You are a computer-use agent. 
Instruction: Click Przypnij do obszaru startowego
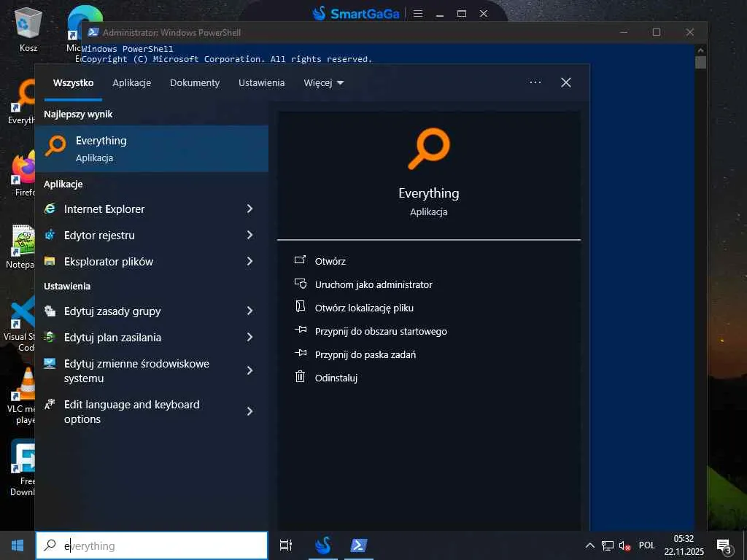381,332
